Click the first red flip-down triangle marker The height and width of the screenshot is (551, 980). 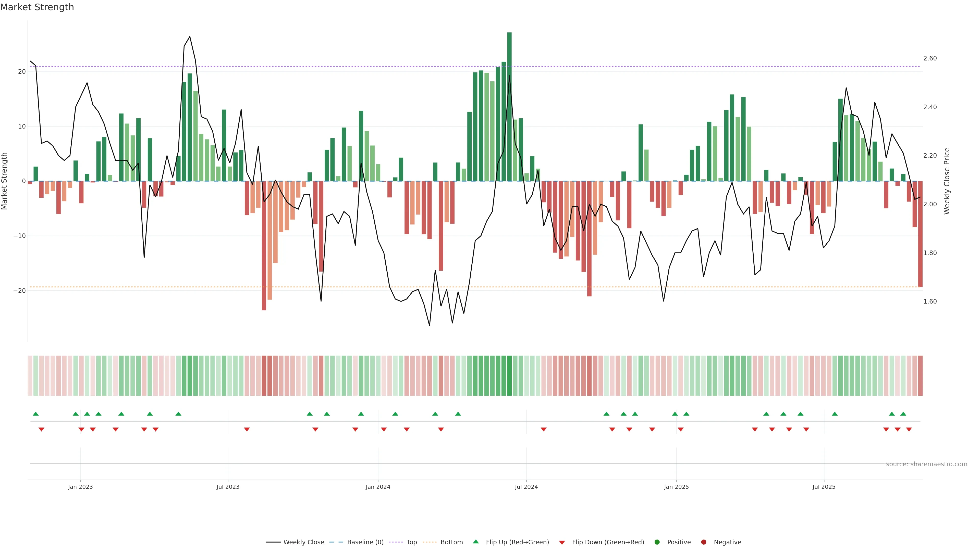[x=41, y=429]
